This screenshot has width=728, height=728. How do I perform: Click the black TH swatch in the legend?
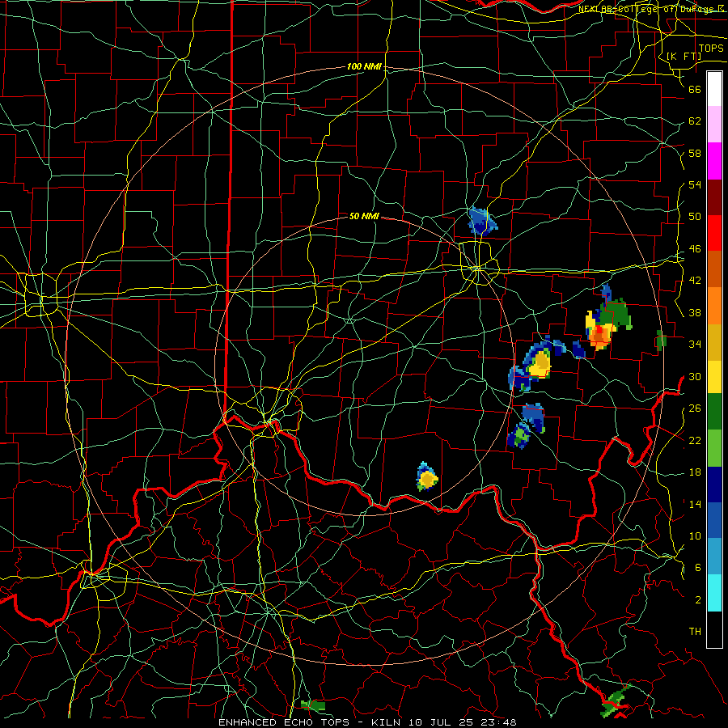(x=714, y=629)
